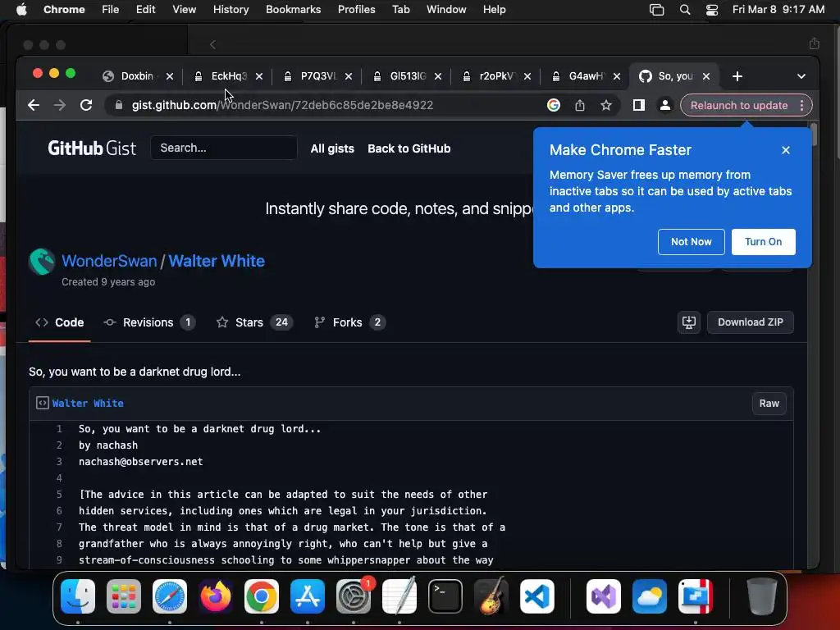The height and width of the screenshot is (630, 840).
Task: Switch to the GI513IG tab
Action: pos(408,76)
